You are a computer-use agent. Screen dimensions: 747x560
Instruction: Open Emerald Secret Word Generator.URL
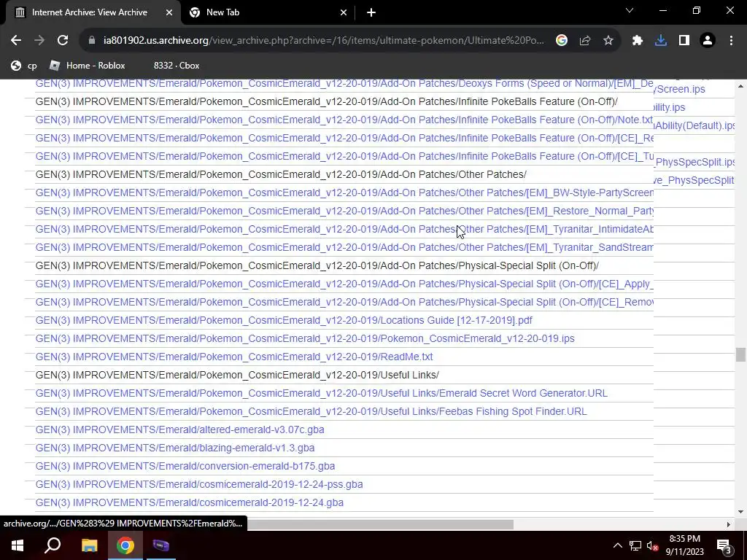click(321, 393)
